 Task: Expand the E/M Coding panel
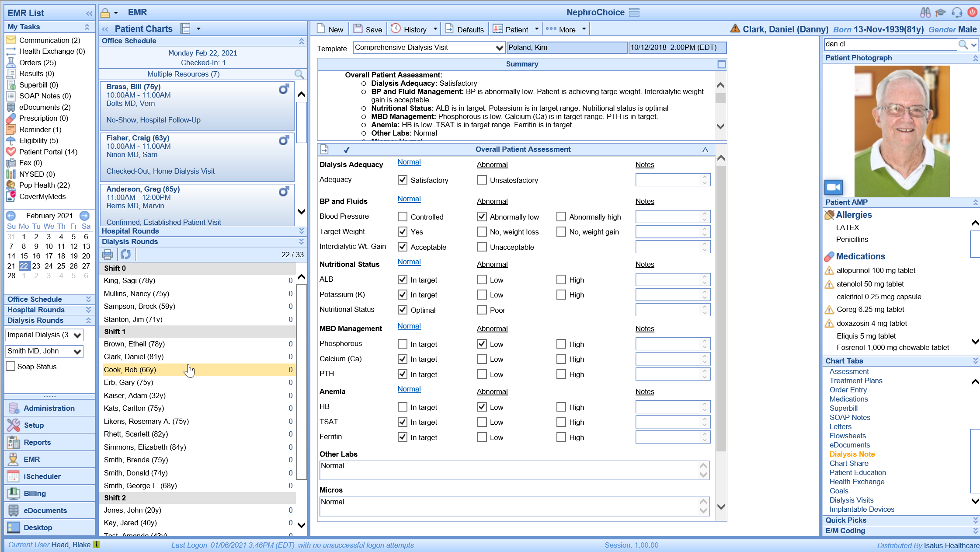[x=975, y=531]
